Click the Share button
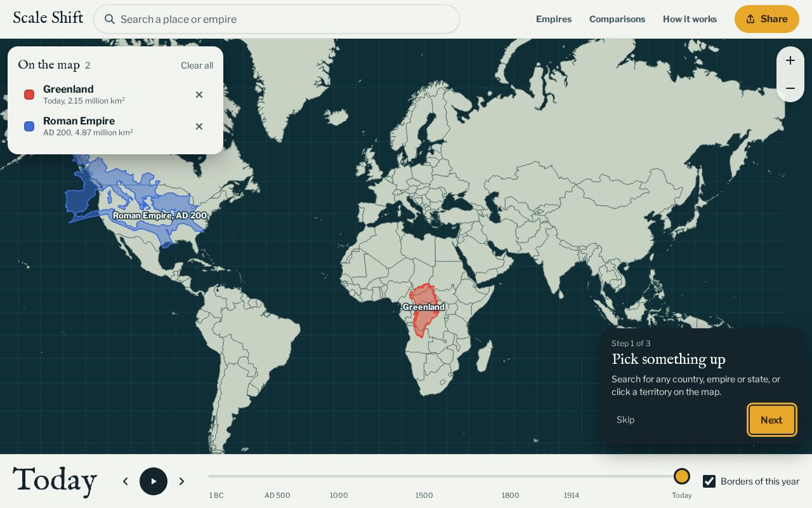812x508 pixels. (767, 19)
